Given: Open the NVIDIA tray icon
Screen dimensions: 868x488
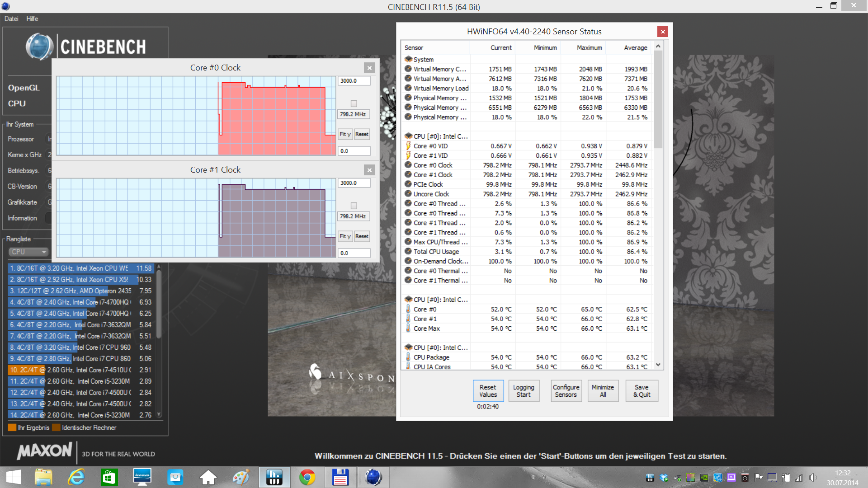Looking at the screenshot, I should coord(704,478).
